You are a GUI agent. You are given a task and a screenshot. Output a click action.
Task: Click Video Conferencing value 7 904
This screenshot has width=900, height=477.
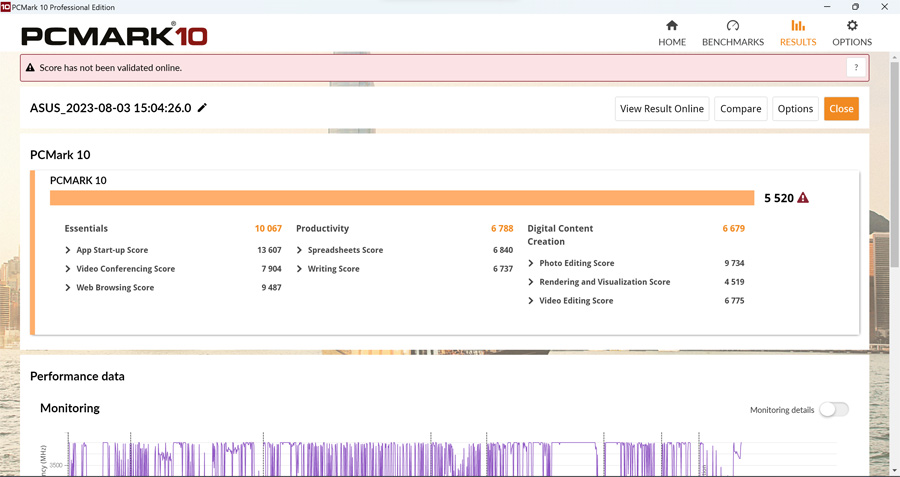pyautogui.click(x=271, y=269)
